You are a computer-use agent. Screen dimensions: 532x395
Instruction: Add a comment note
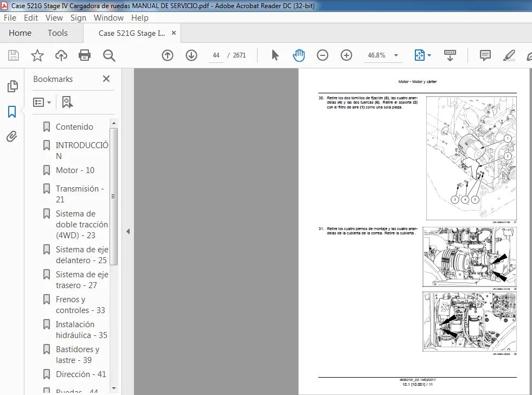point(485,55)
